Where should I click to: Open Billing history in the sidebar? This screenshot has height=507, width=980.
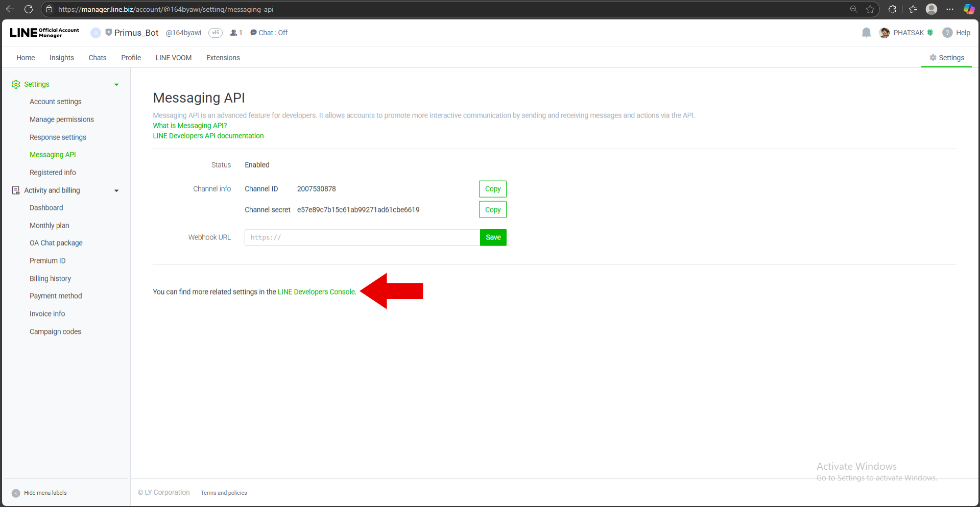pos(50,279)
